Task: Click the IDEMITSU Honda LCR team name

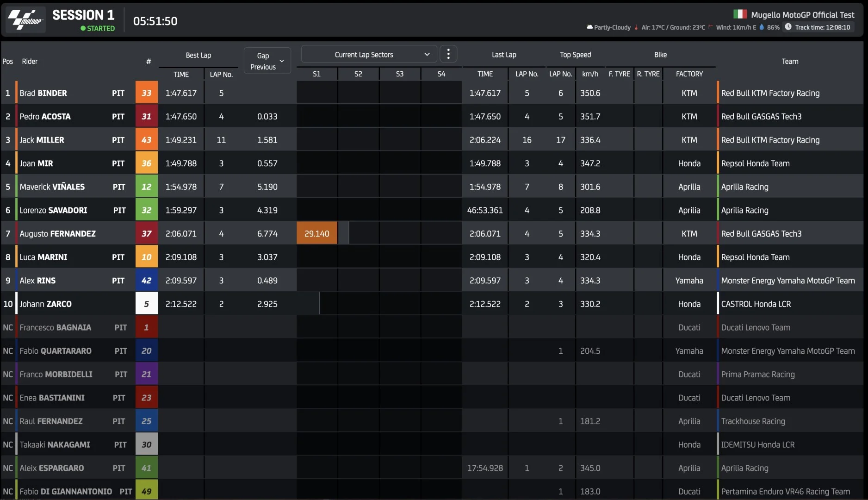Action: [758, 445]
